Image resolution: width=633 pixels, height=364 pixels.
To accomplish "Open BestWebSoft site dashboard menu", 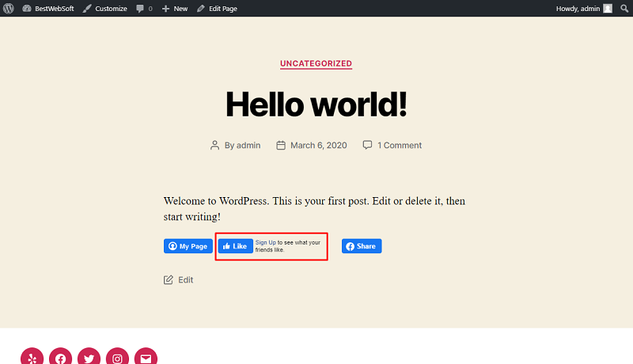I will (x=48, y=9).
